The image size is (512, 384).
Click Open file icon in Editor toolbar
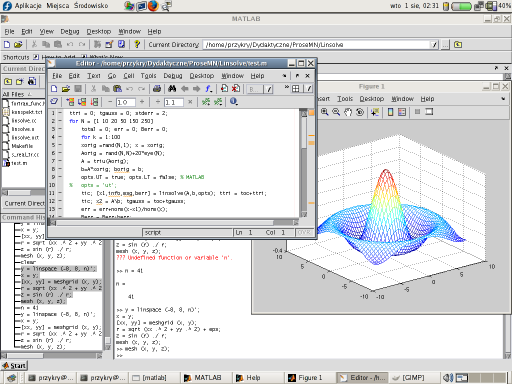[x=66, y=89]
